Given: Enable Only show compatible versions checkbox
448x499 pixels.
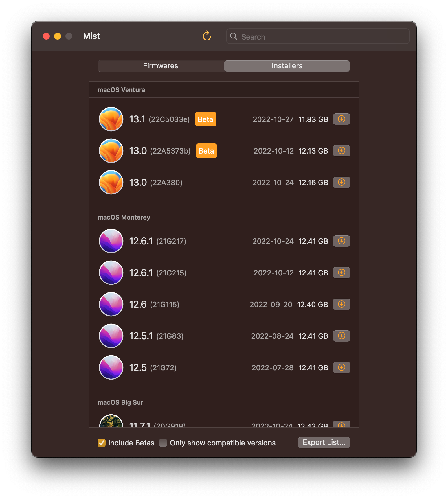Looking at the screenshot, I should tap(163, 443).
